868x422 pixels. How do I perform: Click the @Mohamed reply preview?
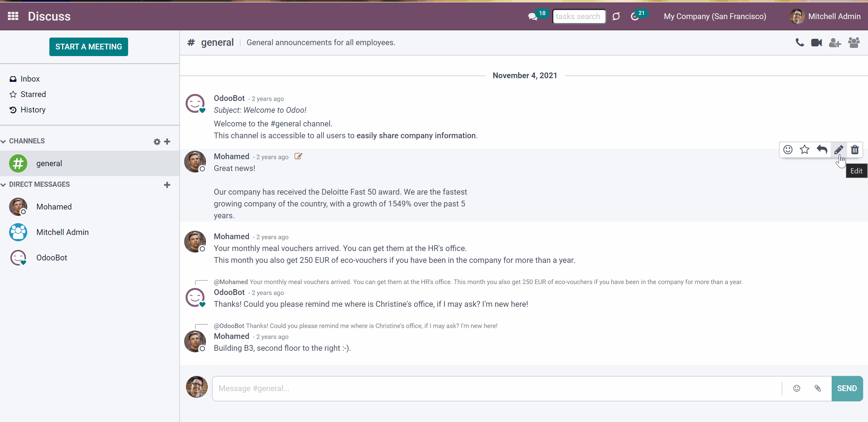478,282
